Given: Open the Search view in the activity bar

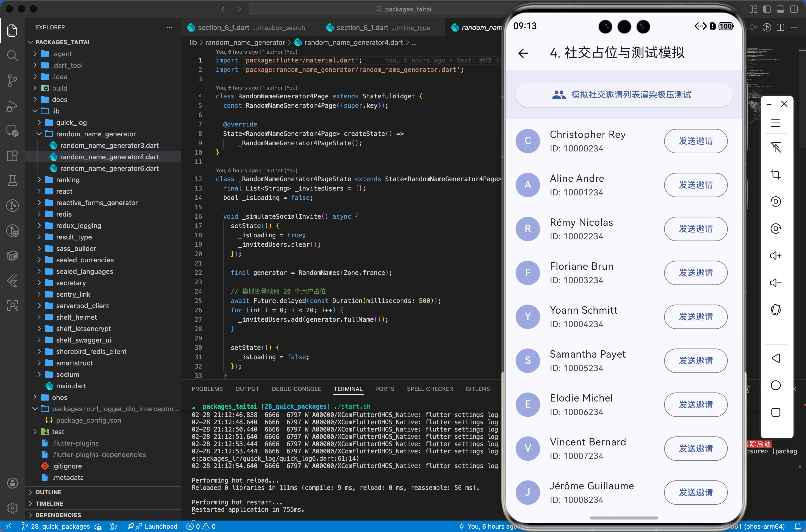Looking at the screenshot, I should (12, 55).
